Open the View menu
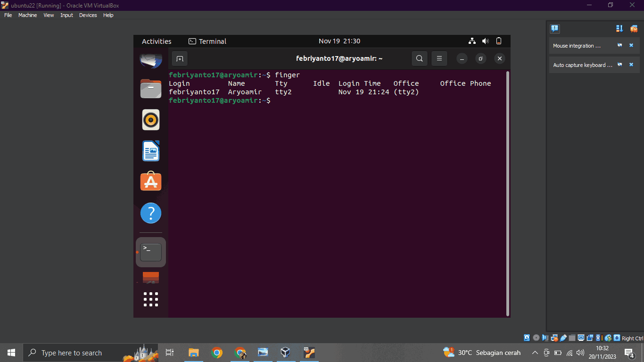Screen dimensions: 644x362 [49, 15]
